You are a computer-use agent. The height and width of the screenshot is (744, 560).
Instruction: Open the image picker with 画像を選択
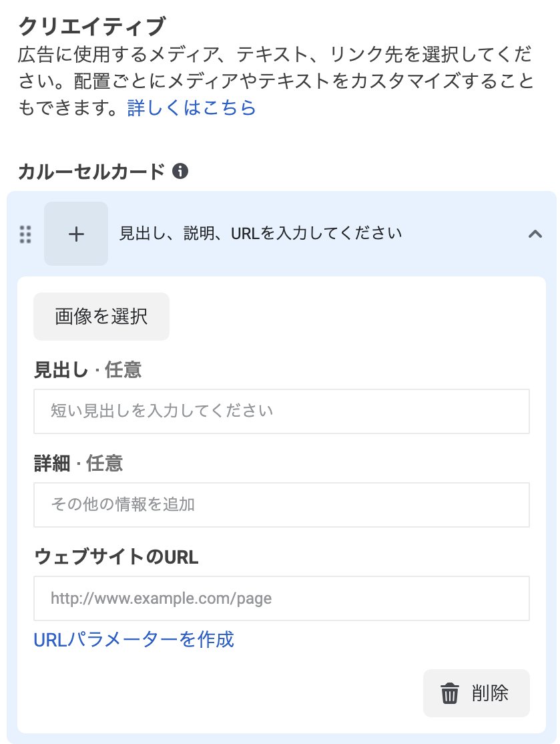[x=101, y=316]
